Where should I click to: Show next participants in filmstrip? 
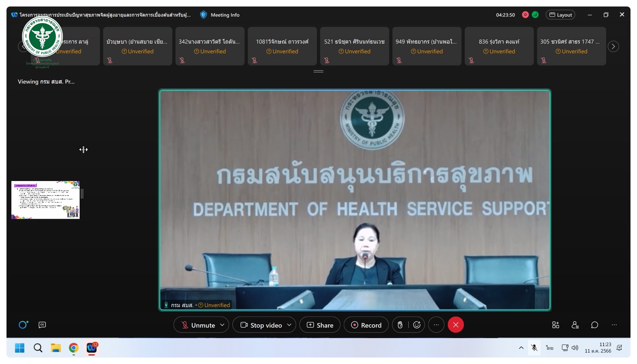pyautogui.click(x=613, y=46)
